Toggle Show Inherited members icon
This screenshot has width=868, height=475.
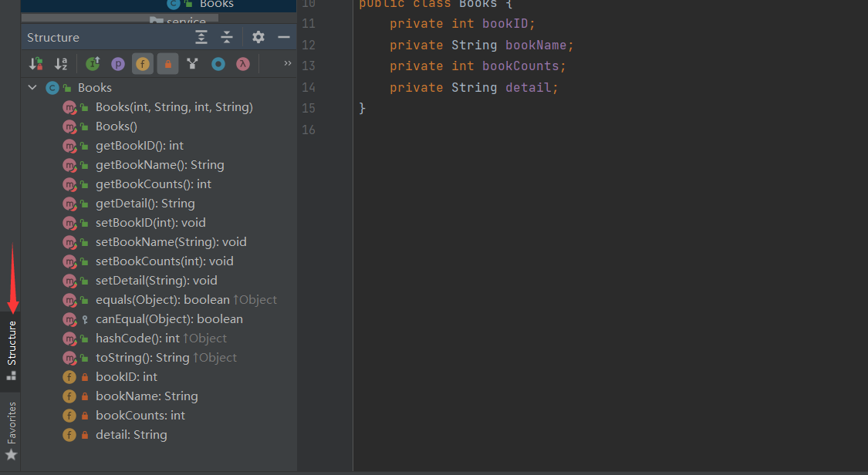coord(93,64)
